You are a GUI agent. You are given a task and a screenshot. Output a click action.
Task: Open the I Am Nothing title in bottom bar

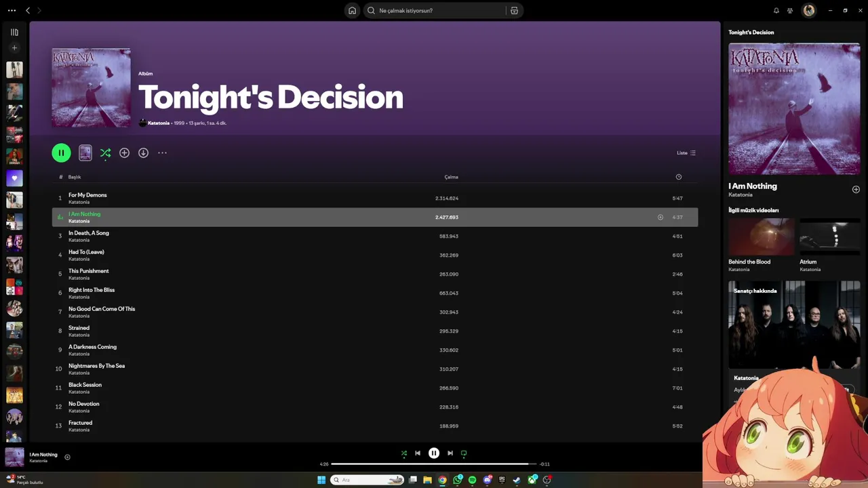[x=43, y=454]
